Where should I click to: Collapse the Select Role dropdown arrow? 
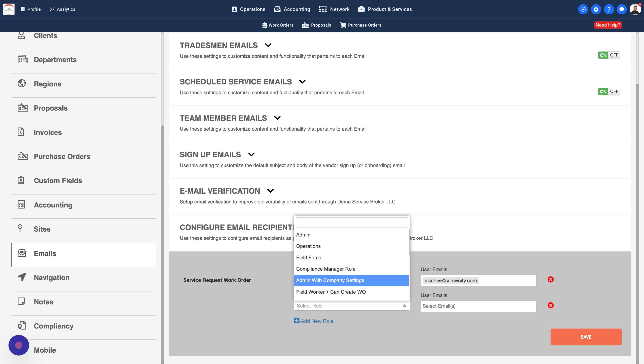[x=404, y=306]
